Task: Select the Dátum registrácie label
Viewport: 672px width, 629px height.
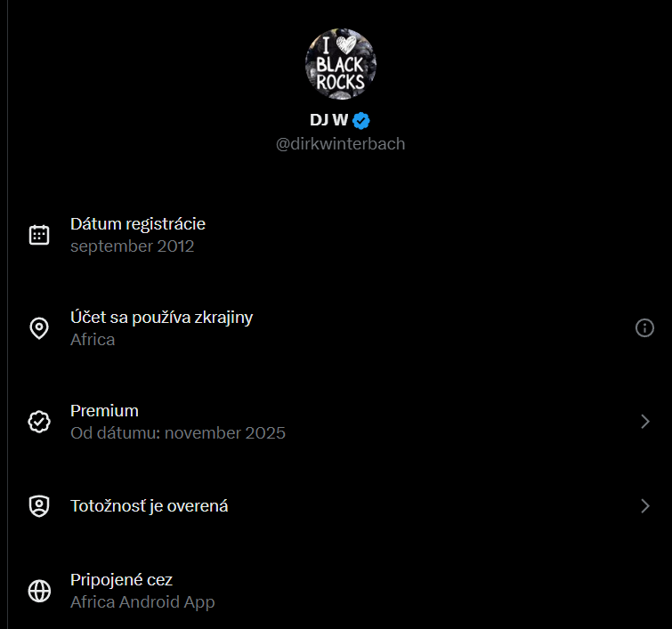Action: (x=138, y=224)
